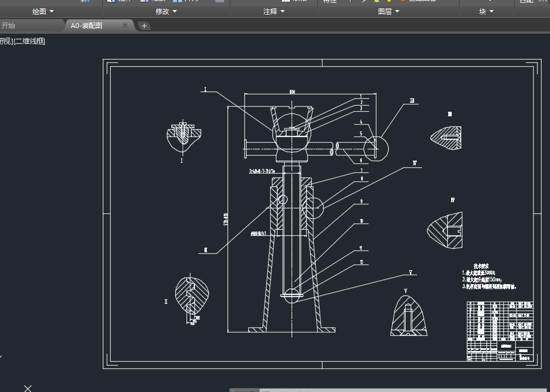
Task: Click the new drawing tab plus button
Action: (x=144, y=26)
